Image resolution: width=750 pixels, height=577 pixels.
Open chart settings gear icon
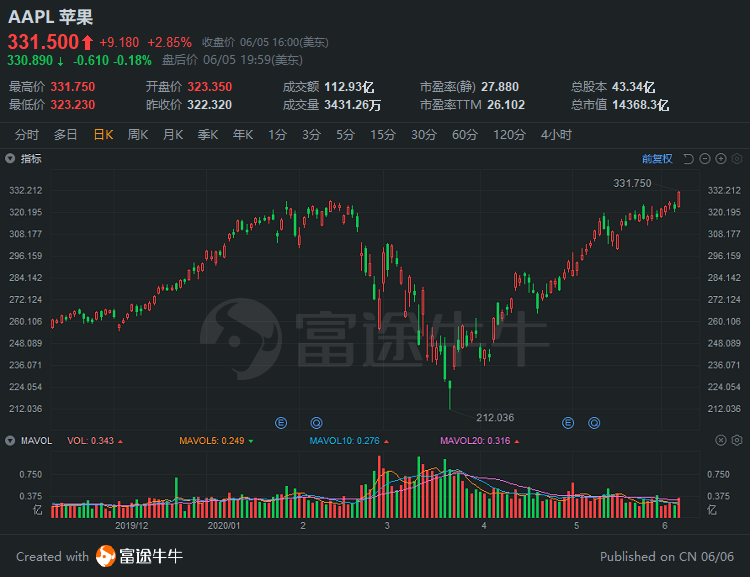737,159
